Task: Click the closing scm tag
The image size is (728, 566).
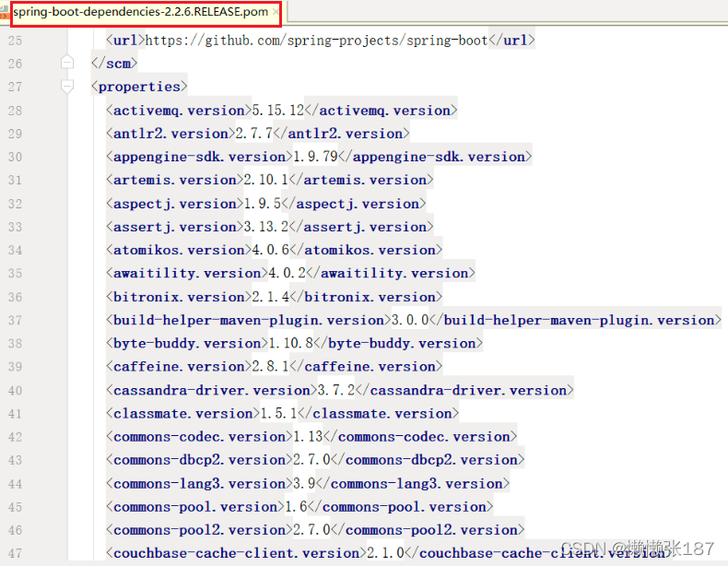Action: coord(114,64)
